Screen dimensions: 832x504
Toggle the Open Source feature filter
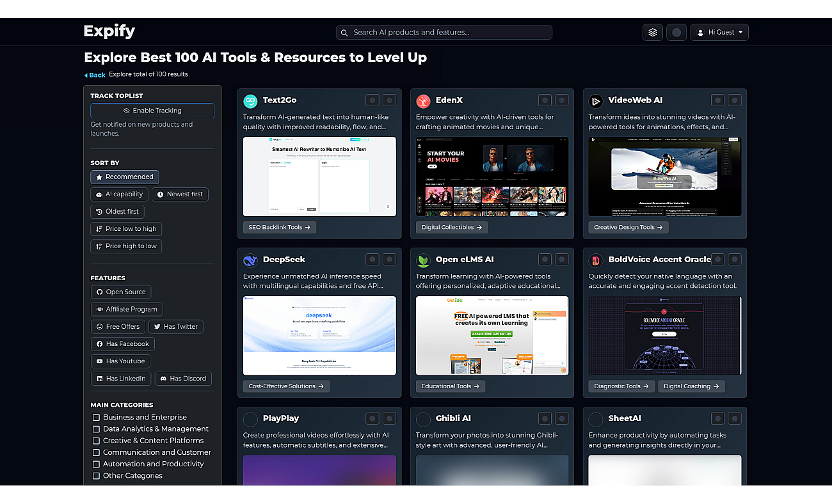[x=121, y=292]
